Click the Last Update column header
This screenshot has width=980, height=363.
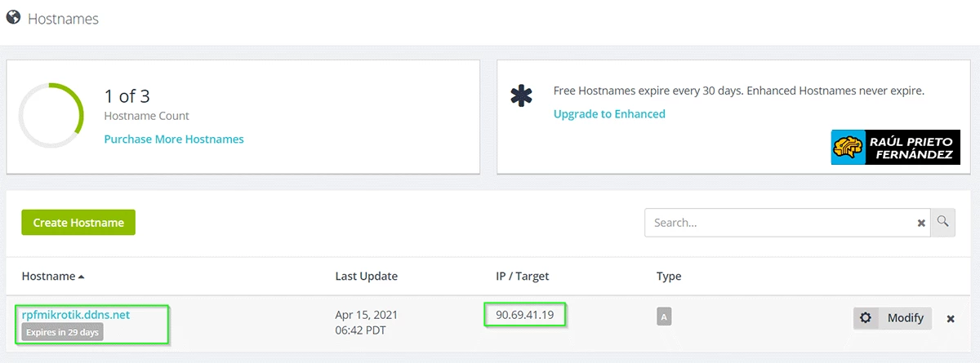point(366,277)
